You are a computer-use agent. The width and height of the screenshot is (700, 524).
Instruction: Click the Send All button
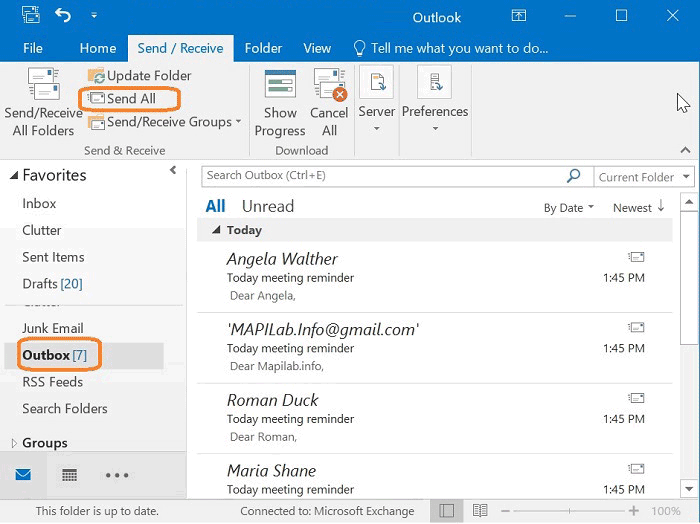[122, 98]
